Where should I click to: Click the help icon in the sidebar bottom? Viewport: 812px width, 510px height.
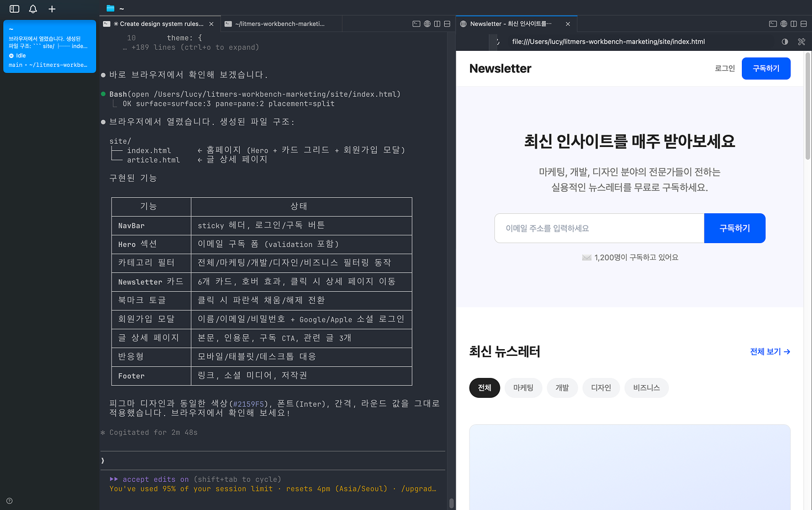coord(9,501)
